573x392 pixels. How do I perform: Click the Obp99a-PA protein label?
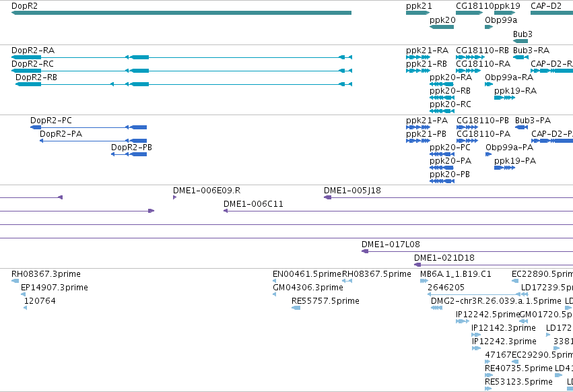click(x=510, y=148)
